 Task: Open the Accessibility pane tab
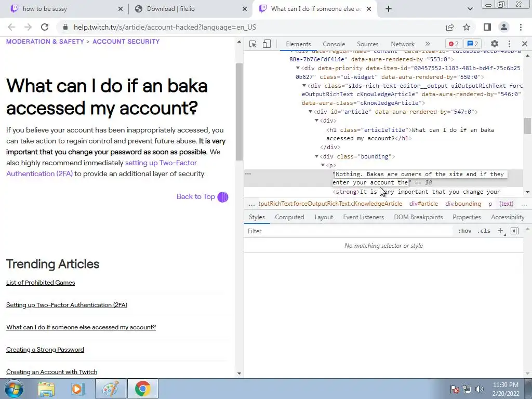click(508, 217)
